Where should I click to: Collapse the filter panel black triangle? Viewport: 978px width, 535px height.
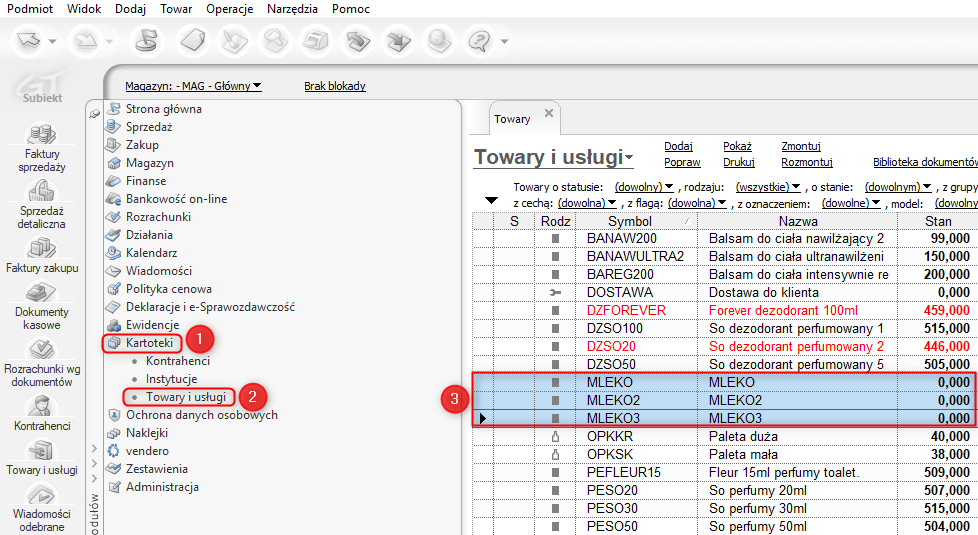pos(491,200)
